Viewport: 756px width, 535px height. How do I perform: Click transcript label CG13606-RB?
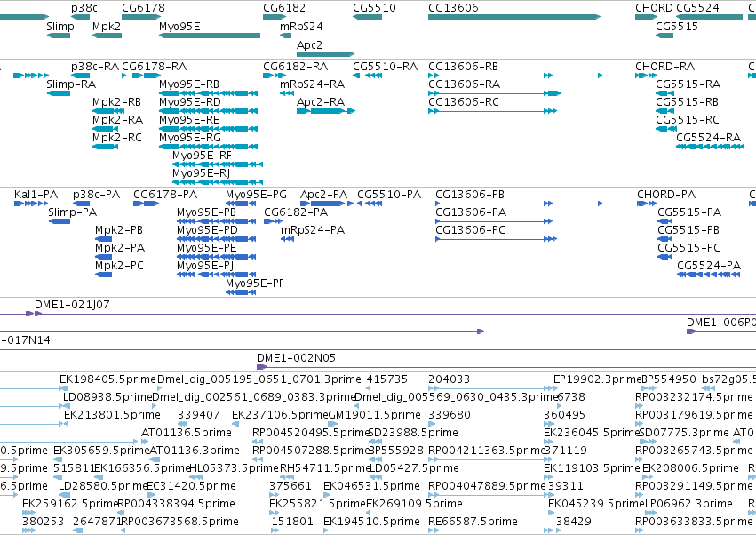coord(463,67)
